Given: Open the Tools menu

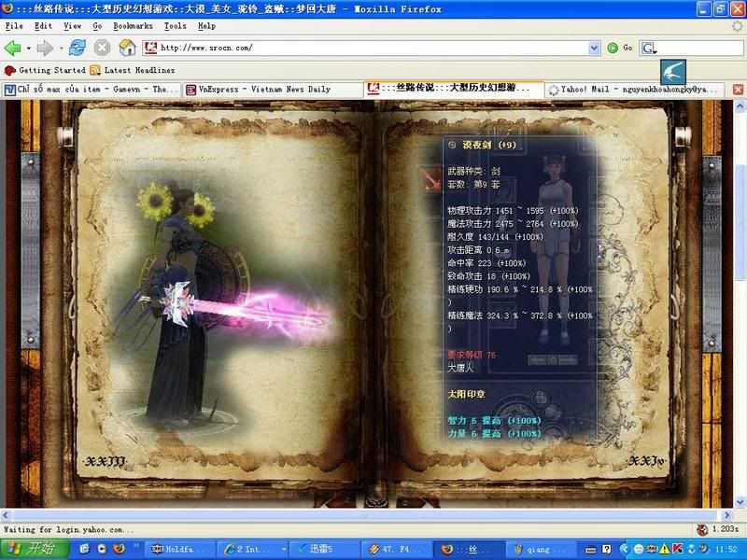Looking at the screenshot, I should tap(176, 26).
